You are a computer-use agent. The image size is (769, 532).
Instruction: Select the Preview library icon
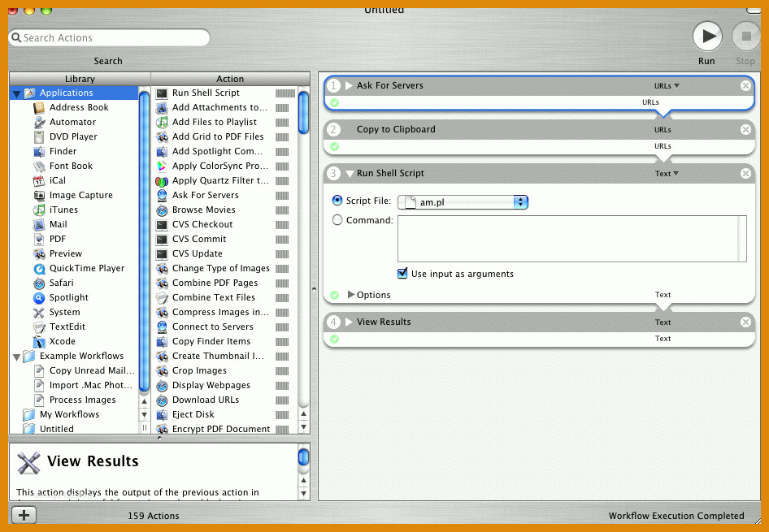pyautogui.click(x=39, y=253)
